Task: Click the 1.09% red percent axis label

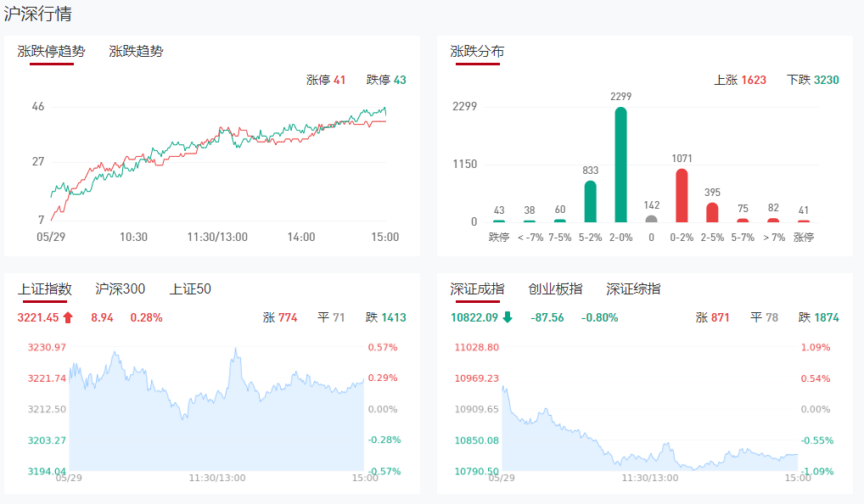Action: [816, 347]
